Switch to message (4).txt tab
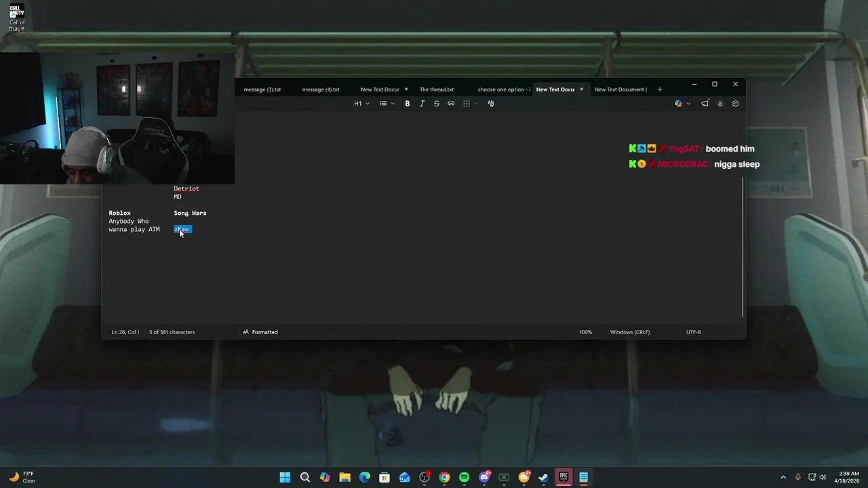Viewport: 868px width, 488px height. 321,89
